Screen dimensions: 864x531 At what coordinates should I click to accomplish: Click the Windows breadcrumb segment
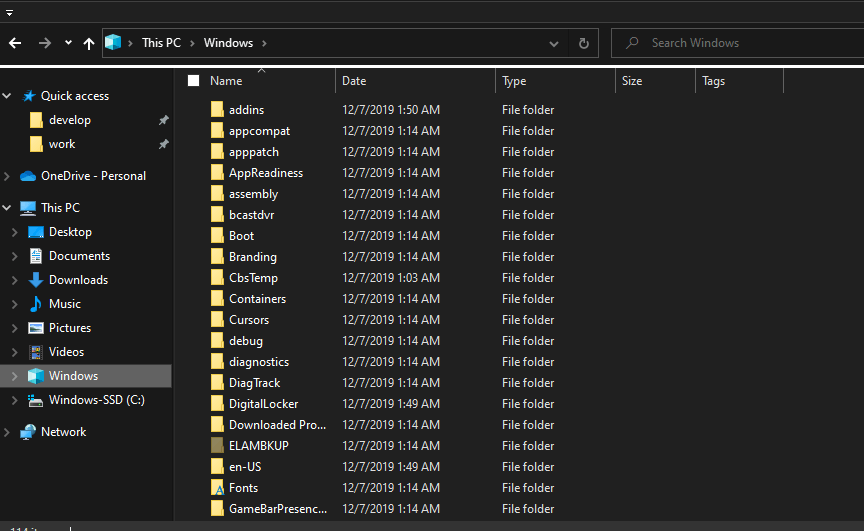click(x=228, y=43)
